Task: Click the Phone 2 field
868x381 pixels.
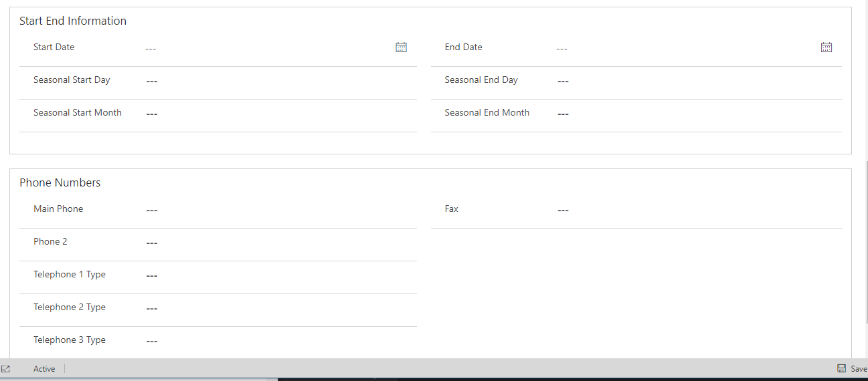Action: [278, 243]
